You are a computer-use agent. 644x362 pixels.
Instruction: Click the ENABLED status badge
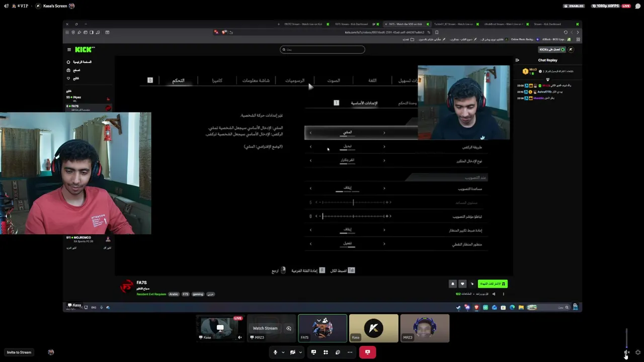coord(574,6)
